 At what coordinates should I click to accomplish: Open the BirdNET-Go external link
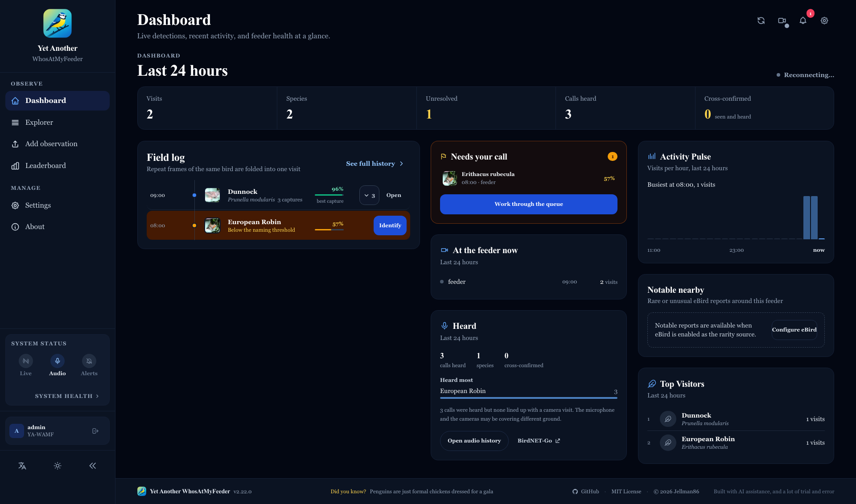(x=539, y=441)
